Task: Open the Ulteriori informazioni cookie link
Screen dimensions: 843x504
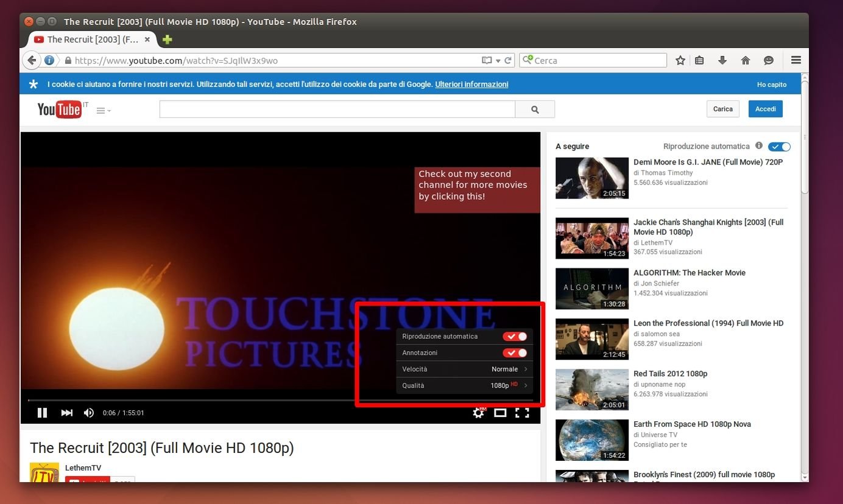Action: coord(471,85)
